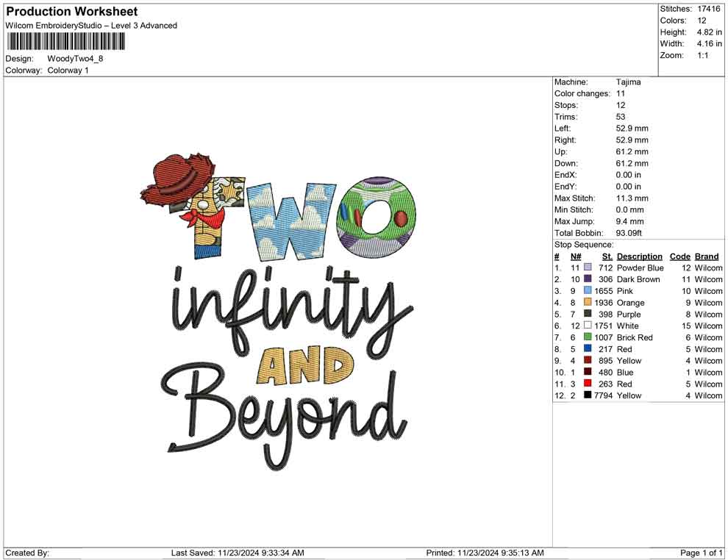Click the Brand column header
Screen dimensions: 728x560
pos(707,256)
